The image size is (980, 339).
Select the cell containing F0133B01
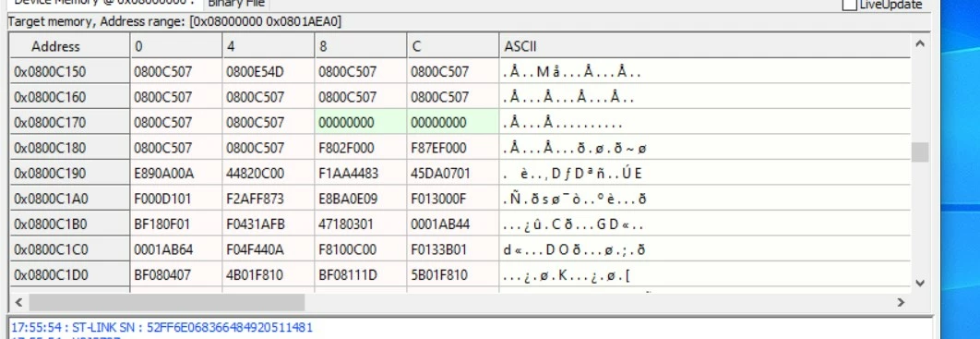[x=453, y=249]
